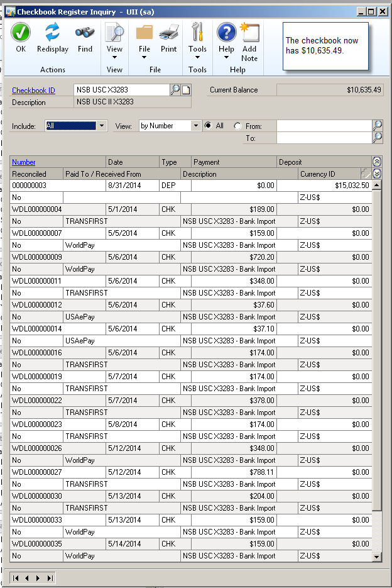Viewport: 392px width, 588px height.
Task: Click the Help question mark icon
Action: (x=226, y=32)
